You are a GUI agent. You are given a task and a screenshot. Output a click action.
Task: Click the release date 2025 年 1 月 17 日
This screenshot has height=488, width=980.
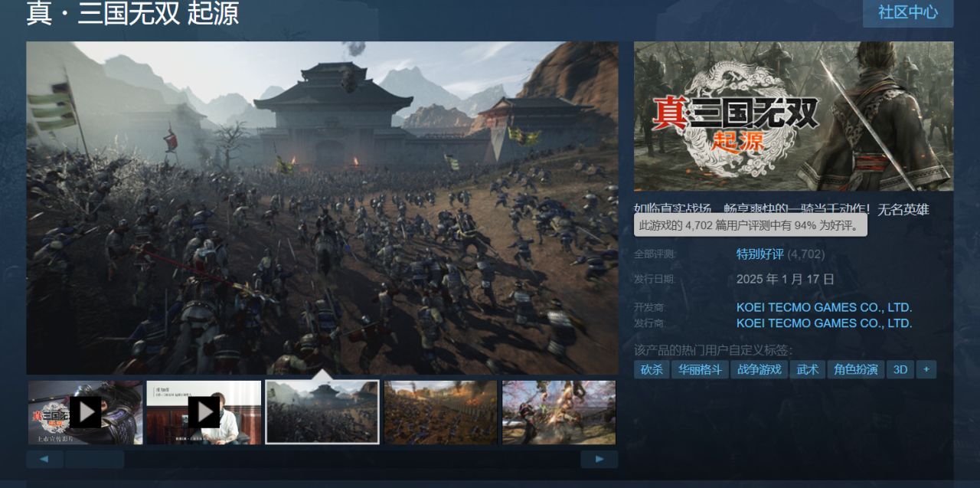coord(786,279)
